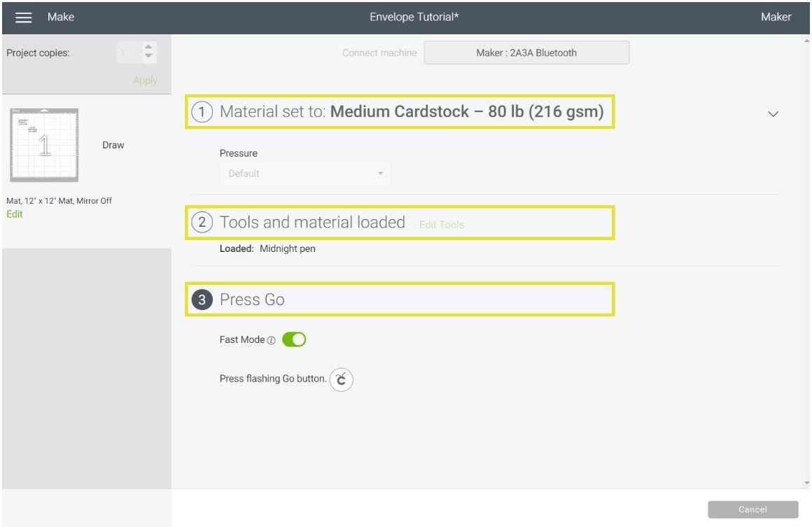Screen dimensions: 812x527
Task: Toggle Fast Mode off
Action: [x=294, y=339]
